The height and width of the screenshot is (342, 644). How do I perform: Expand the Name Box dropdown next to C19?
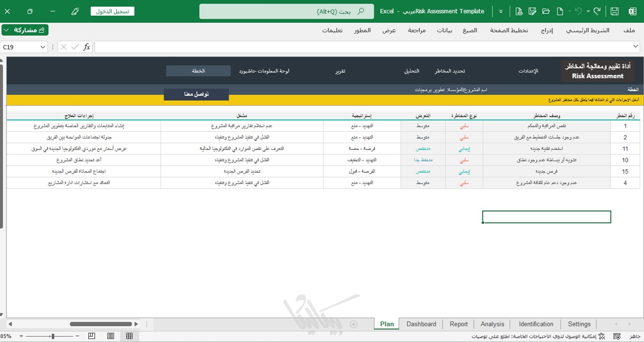click(x=42, y=47)
